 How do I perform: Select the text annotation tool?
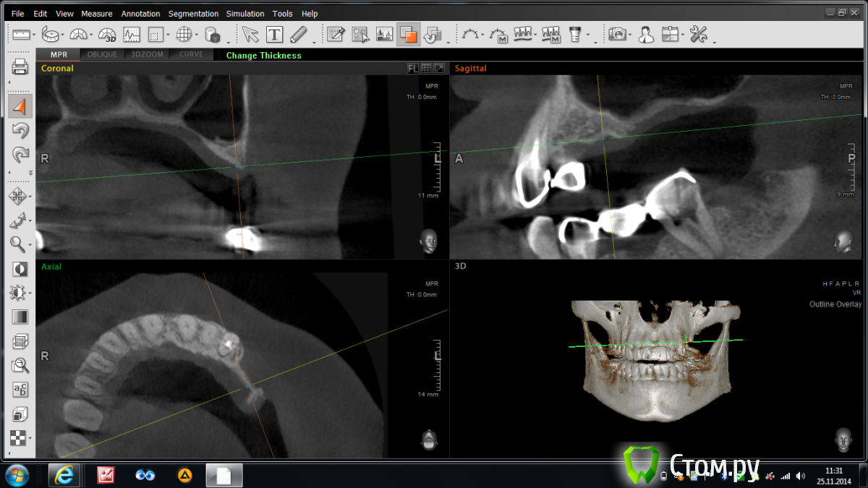tap(274, 34)
